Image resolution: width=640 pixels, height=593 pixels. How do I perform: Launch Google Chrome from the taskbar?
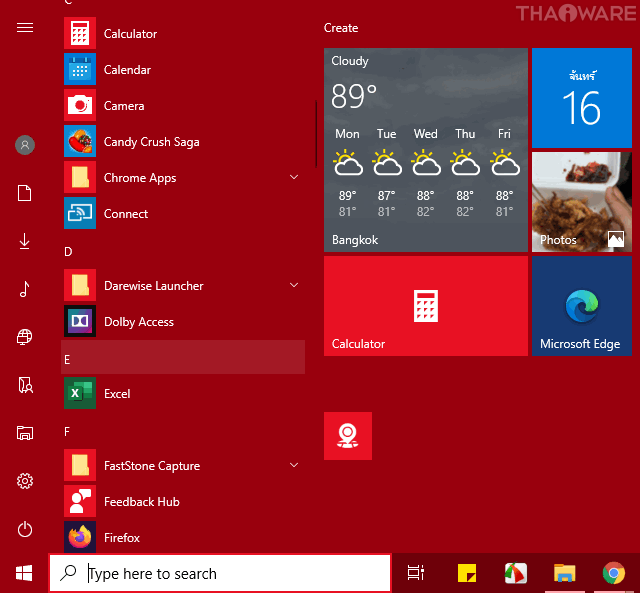tap(614, 573)
